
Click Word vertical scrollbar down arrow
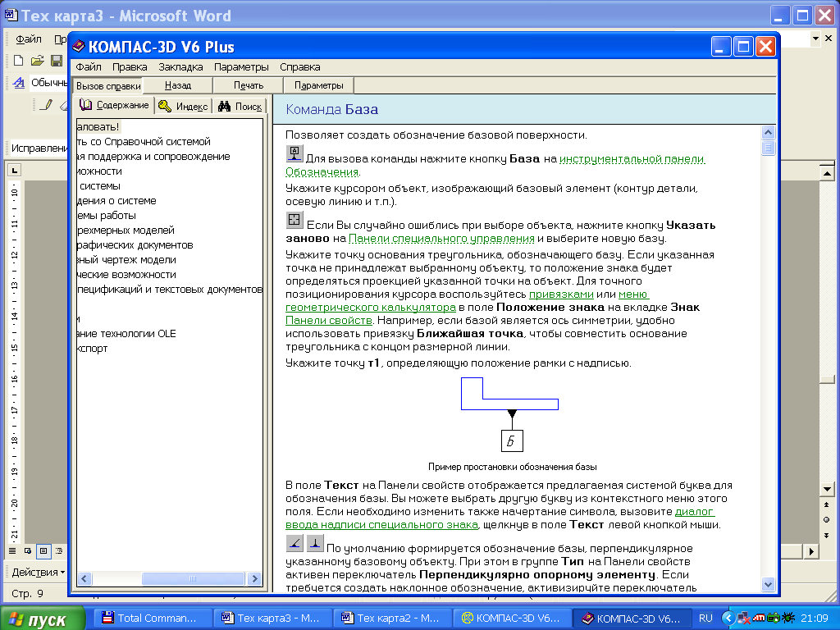(x=827, y=489)
